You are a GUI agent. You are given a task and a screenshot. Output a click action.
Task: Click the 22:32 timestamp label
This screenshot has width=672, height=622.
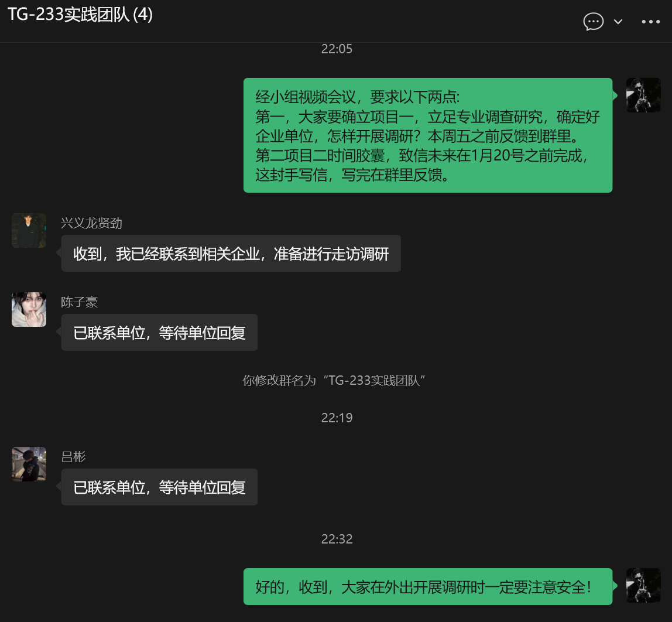(337, 539)
